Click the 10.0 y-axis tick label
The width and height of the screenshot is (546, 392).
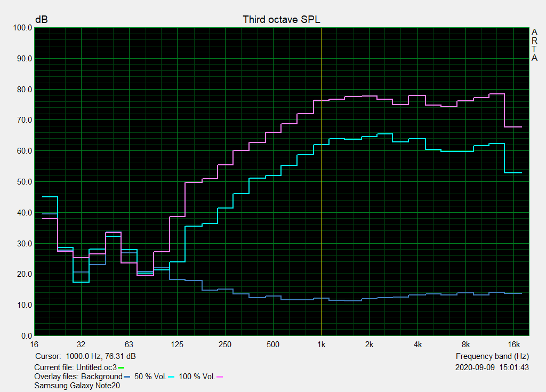(25, 305)
